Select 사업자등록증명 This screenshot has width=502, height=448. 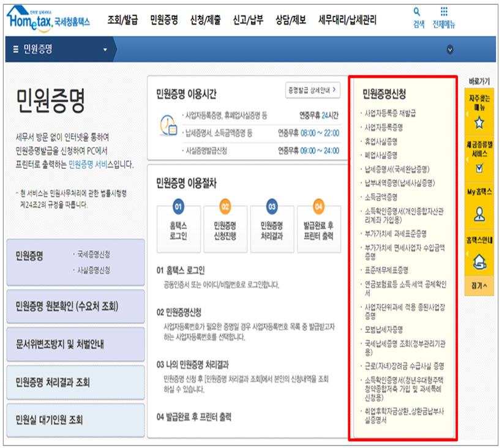click(x=384, y=127)
